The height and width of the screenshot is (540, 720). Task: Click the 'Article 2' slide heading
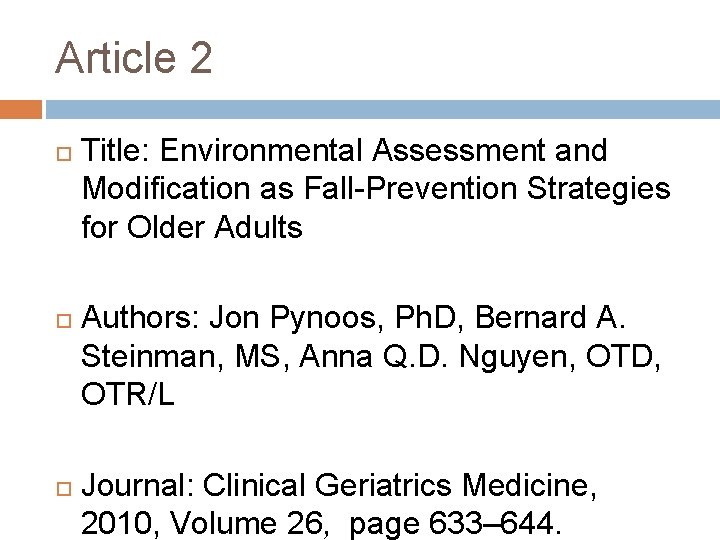click(134, 57)
